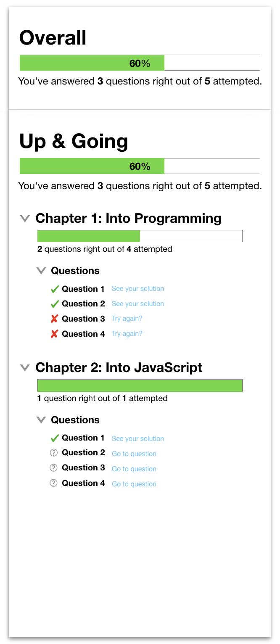Viewport: 280px width, 644px height.
Task: Click Try again? for Question 4
Action: point(127,333)
